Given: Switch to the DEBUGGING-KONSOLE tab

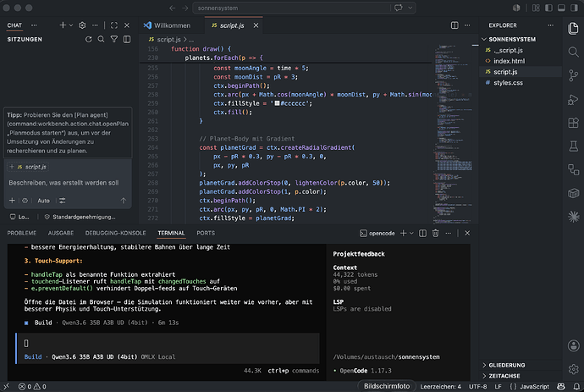Looking at the screenshot, I should pyautogui.click(x=115, y=234).
